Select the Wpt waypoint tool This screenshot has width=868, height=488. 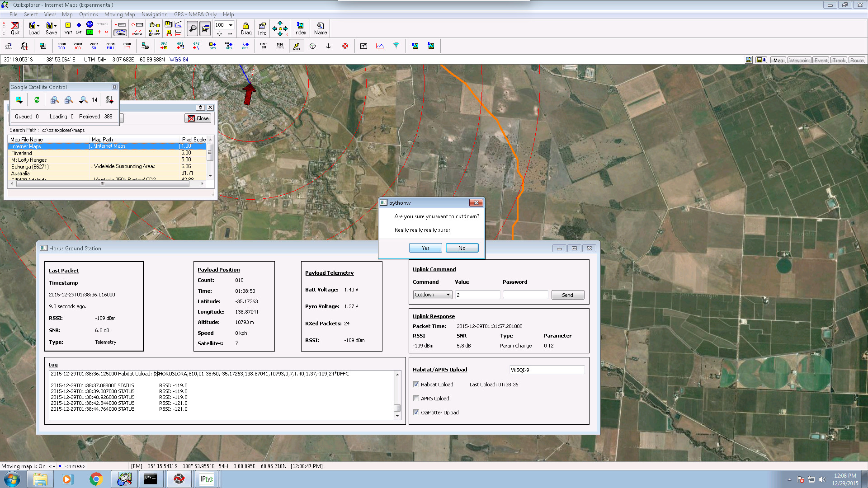[x=68, y=28]
